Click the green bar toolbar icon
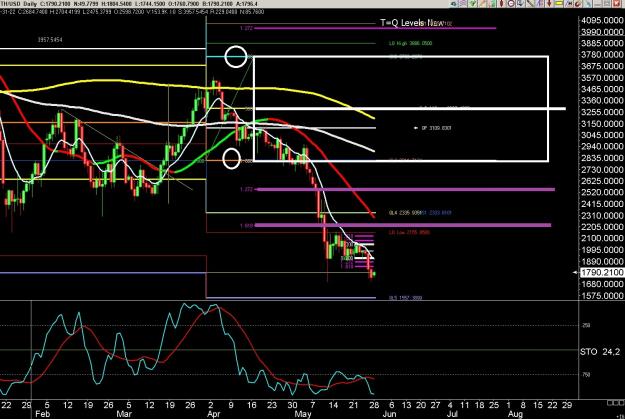 point(492,4)
